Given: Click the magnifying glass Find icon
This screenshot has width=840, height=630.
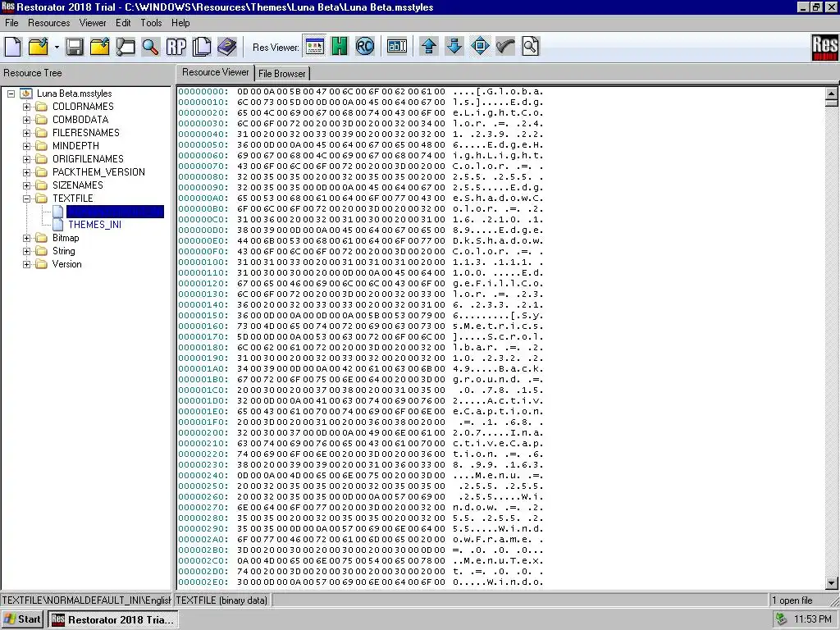Looking at the screenshot, I should 151,47.
